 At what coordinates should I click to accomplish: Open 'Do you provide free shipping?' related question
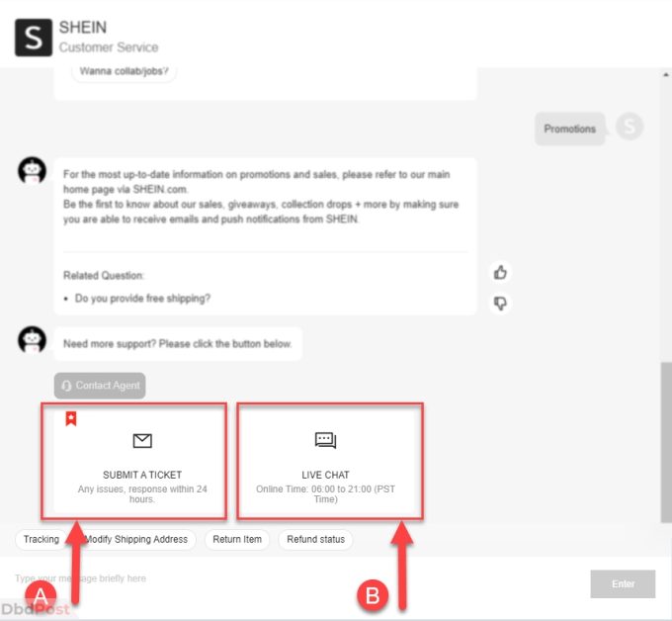pyautogui.click(x=142, y=298)
